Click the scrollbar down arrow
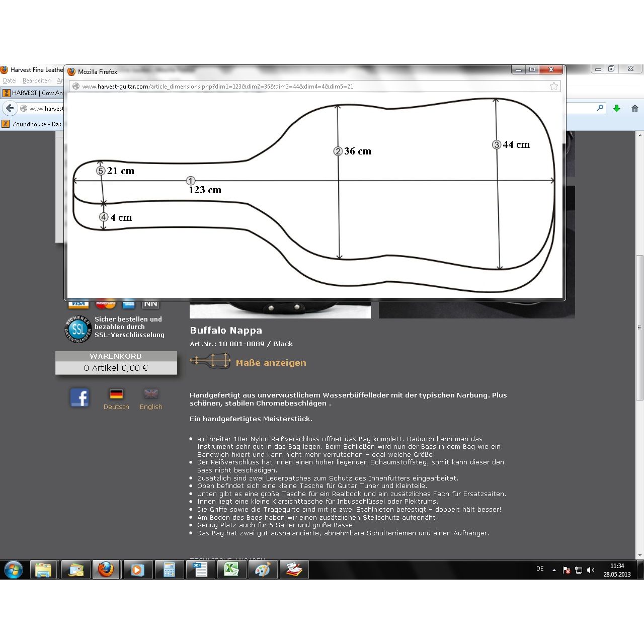The width and height of the screenshot is (644, 644). pyautogui.click(x=639, y=555)
